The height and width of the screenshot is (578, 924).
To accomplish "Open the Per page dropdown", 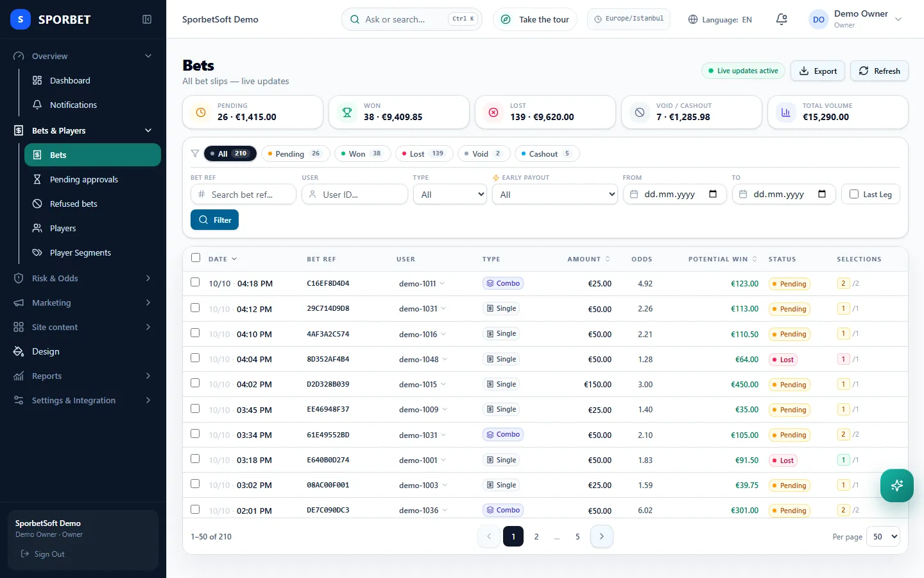I will [883, 536].
